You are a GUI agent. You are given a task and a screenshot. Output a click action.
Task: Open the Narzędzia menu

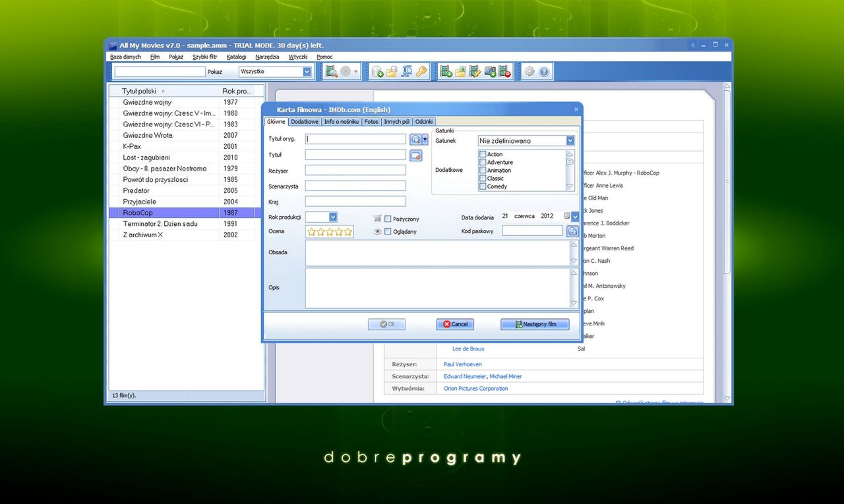[267, 57]
